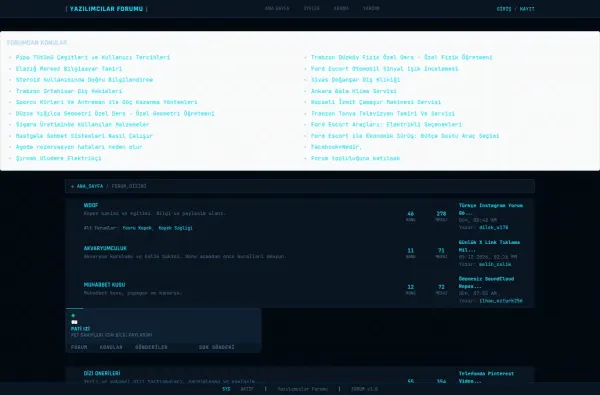600x395 pixels.
Task: Click the arrow icon before ANA_SAYFA breadcrumb
Action: (x=72, y=186)
